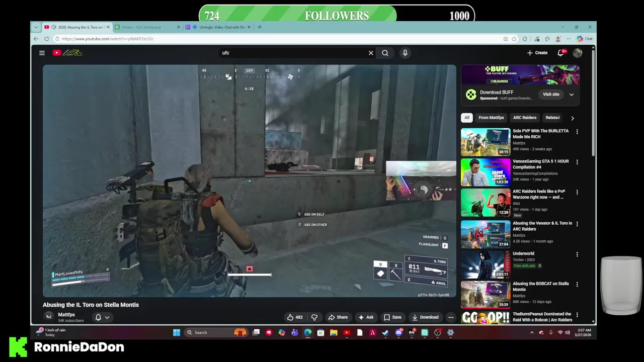Viewport: 644px width, 362px height.
Task: Bookmark this page with the star icon
Action: pyautogui.click(x=514, y=39)
